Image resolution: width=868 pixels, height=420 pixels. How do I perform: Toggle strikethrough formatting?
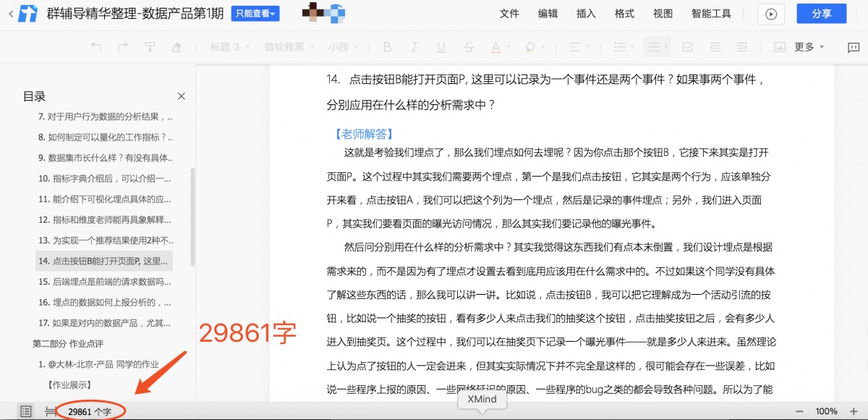(x=468, y=47)
